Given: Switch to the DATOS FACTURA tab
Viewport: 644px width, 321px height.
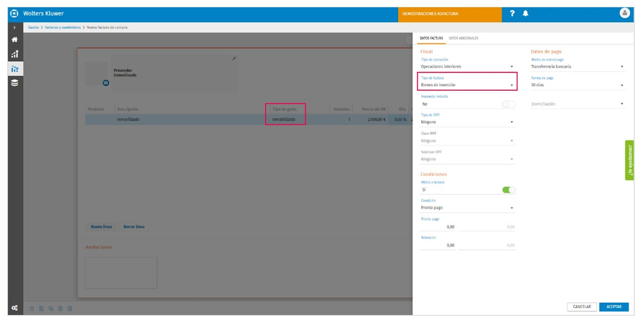Looking at the screenshot, I should coord(431,38).
